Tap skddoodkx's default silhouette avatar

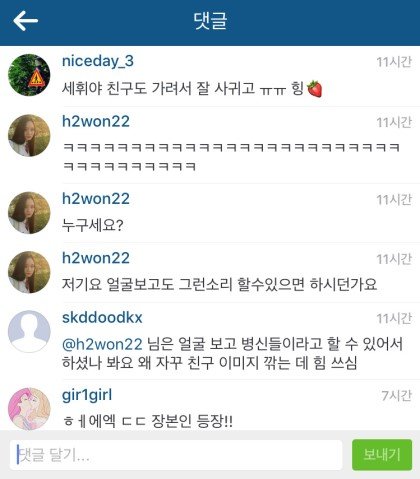point(29,331)
